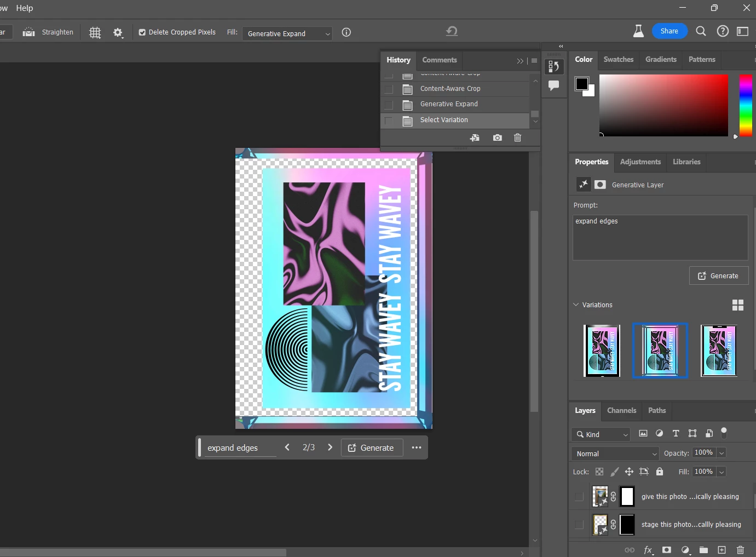Screen dimensions: 756x557
Task: Select the Straighten tool icon
Action: (28, 32)
